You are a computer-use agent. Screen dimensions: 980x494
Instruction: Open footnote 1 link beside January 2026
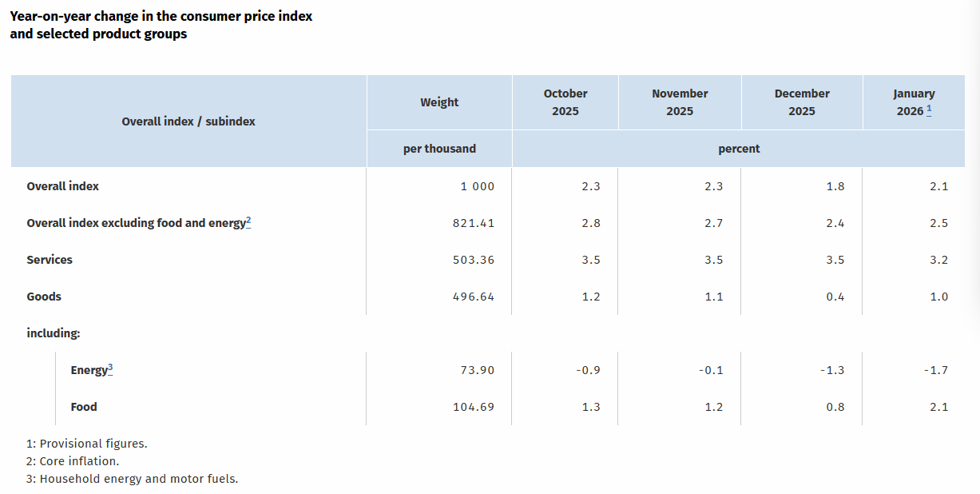pyautogui.click(x=930, y=110)
